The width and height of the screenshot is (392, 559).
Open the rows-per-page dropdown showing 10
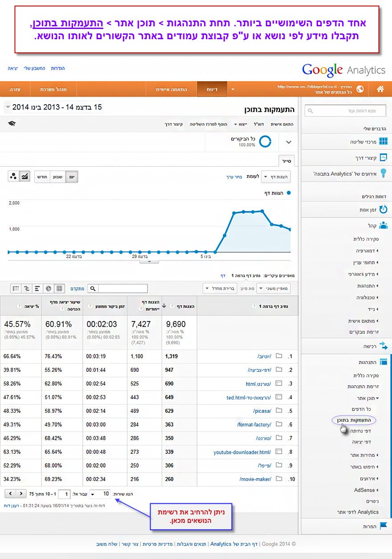100,493
